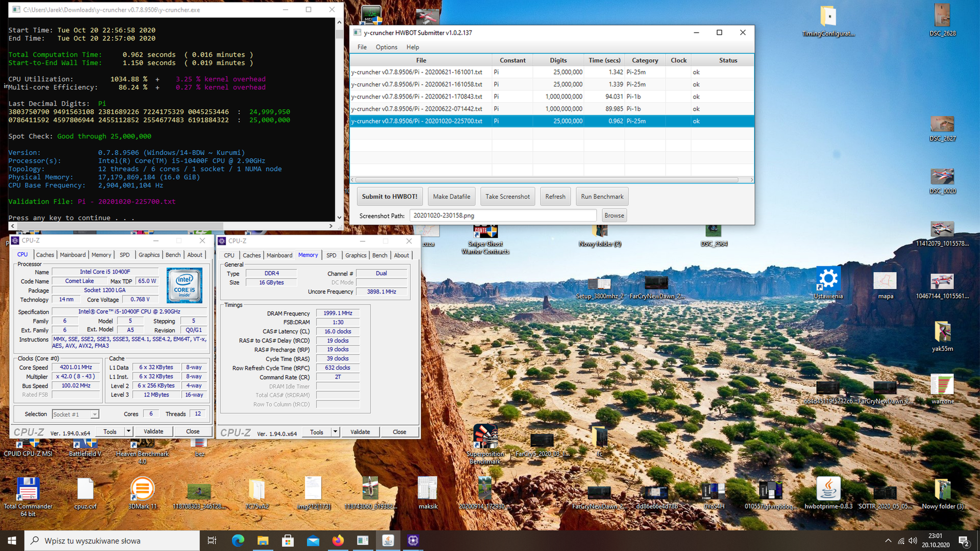Click the Time (secs) column header
This screenshot has height=551, width=980.
(604, 60)
